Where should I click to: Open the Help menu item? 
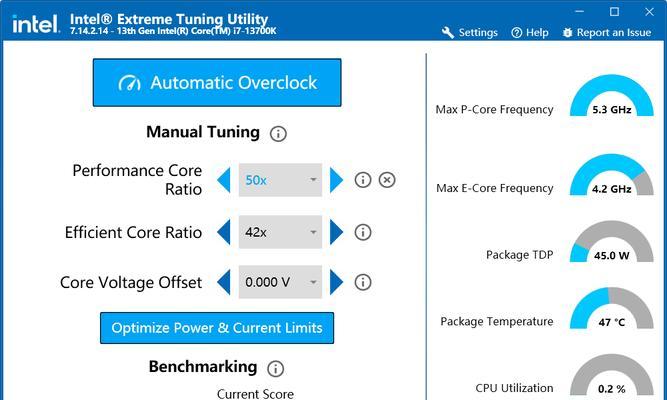coord(530,33)
